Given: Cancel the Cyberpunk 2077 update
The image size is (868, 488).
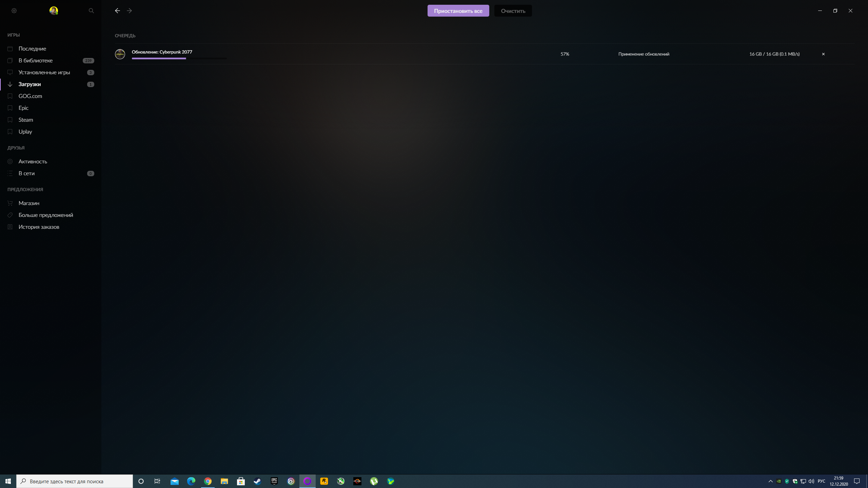Looking at the screenshot, I should (823, 54).
